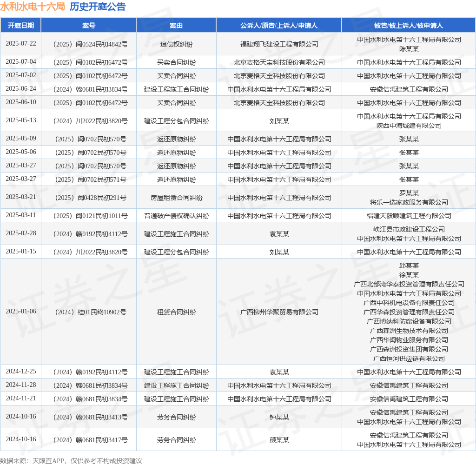Click the 案号 column header
The height and width of the screenshot is (465, 476).
89,26
